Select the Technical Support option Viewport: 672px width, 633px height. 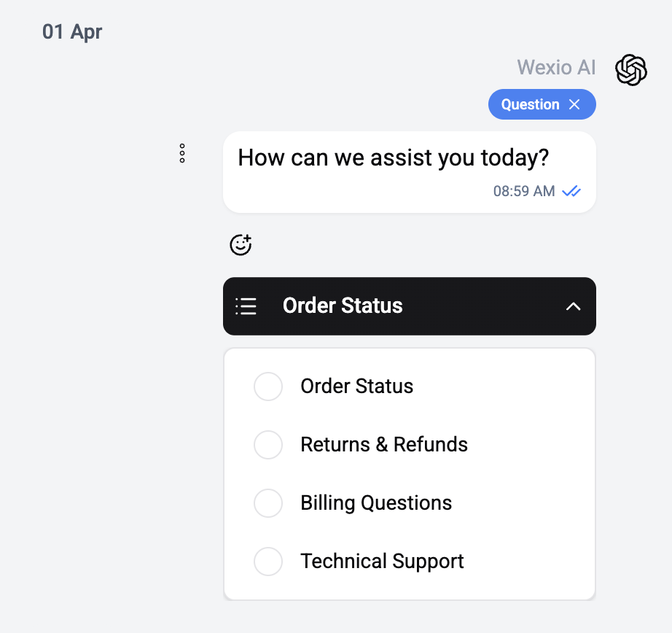click(x=268, y=562)
